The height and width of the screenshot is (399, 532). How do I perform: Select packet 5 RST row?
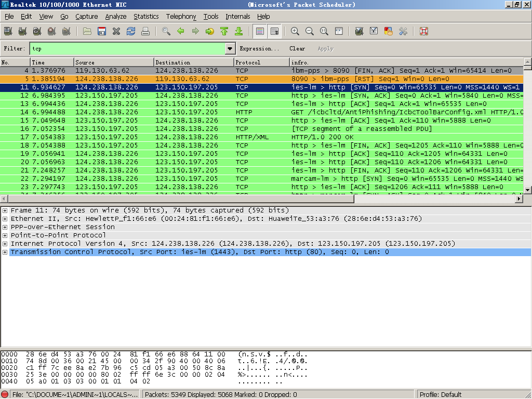click(x=262, y=79)
